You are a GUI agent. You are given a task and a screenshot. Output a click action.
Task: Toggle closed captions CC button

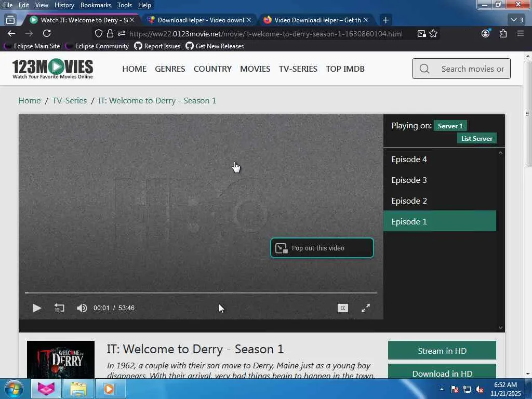(343, 308)
